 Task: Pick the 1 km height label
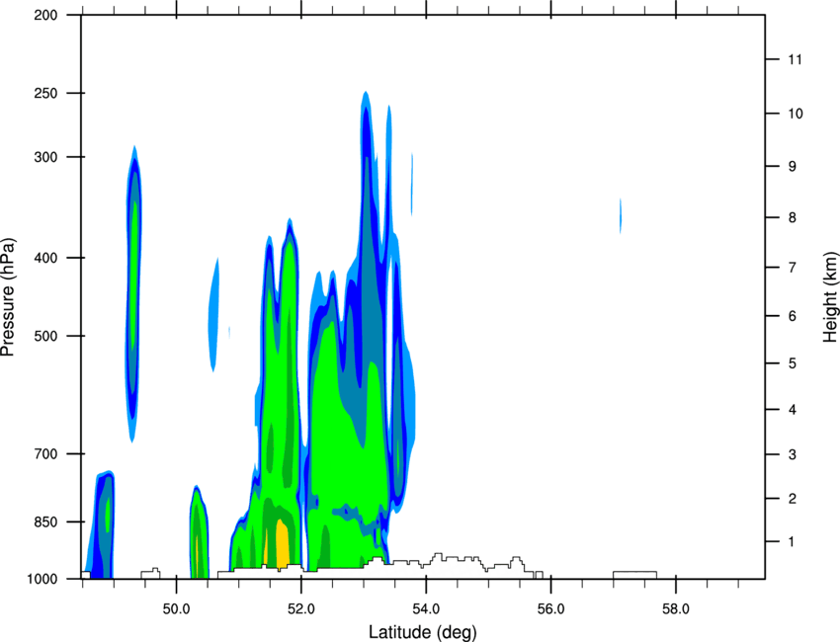pos(792,542)
